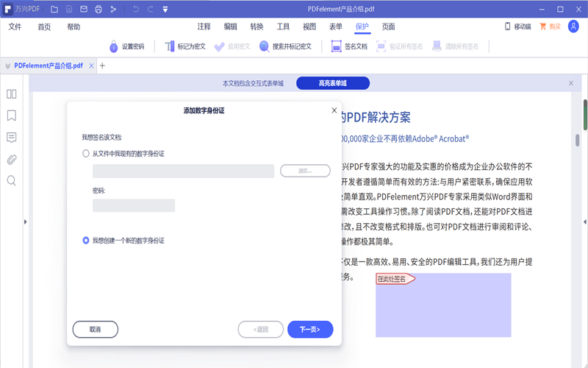The width and height of the screenshot is (588, 368).
Task: Click the 密码 password input field
Action: (134, 205)
